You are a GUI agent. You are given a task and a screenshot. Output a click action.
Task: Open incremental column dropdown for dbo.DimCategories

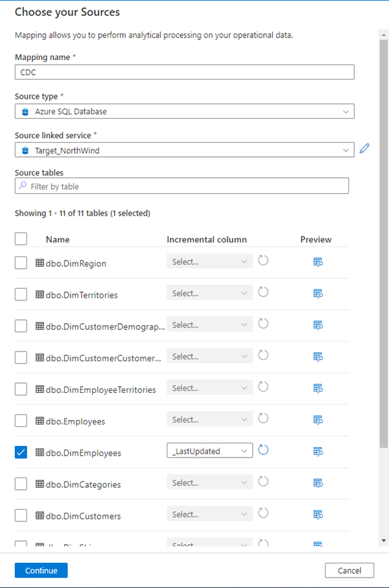point(210,482)
